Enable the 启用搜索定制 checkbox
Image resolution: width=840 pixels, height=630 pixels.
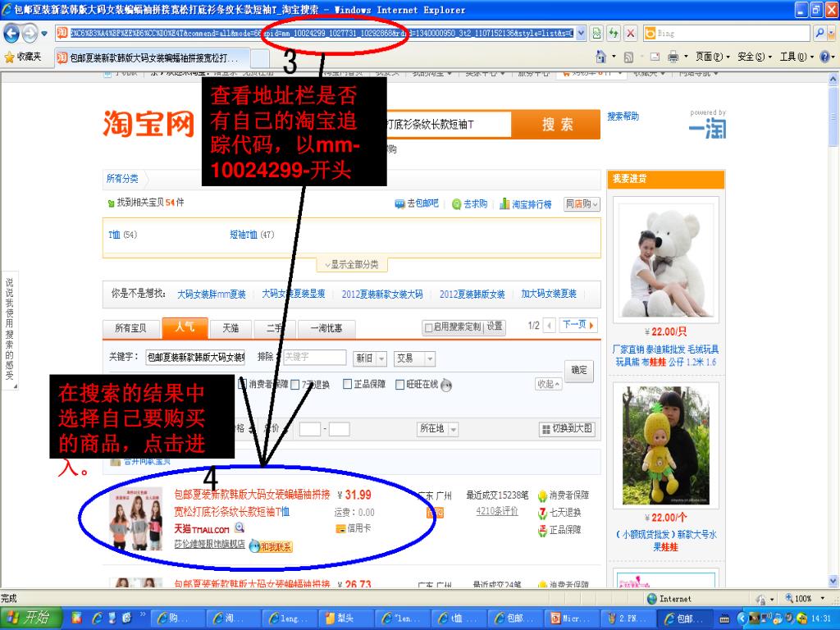[x=428, y=327]
